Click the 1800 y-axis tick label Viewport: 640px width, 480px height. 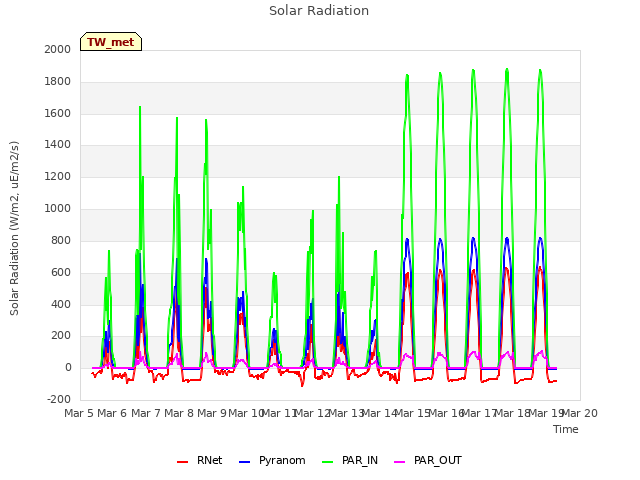58,82
